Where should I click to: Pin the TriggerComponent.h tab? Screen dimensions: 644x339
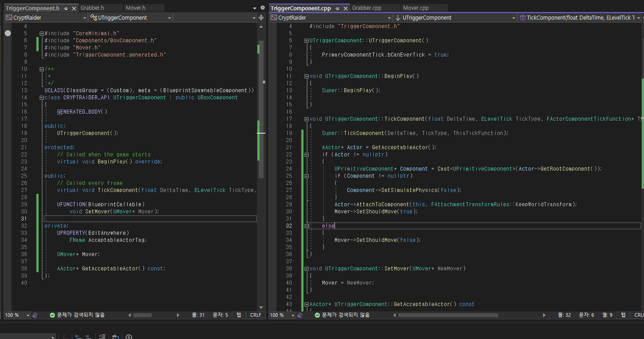point(66,8)
